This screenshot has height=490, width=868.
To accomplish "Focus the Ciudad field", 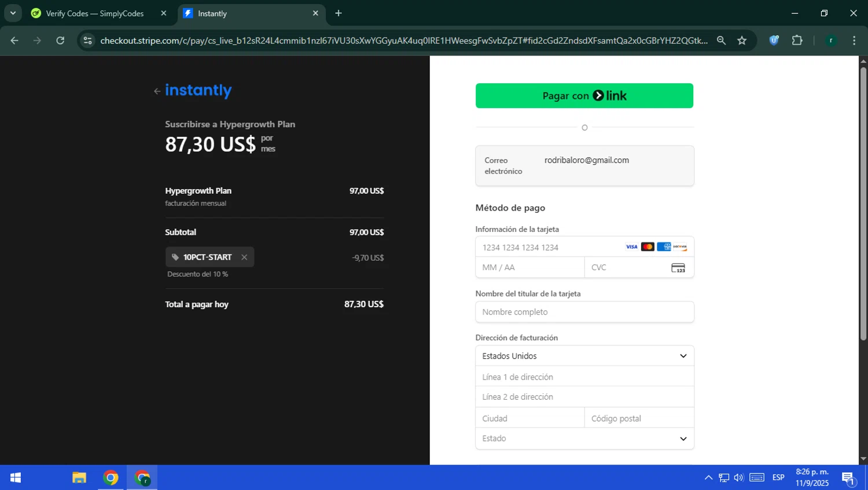I will [x=530, y=418].
